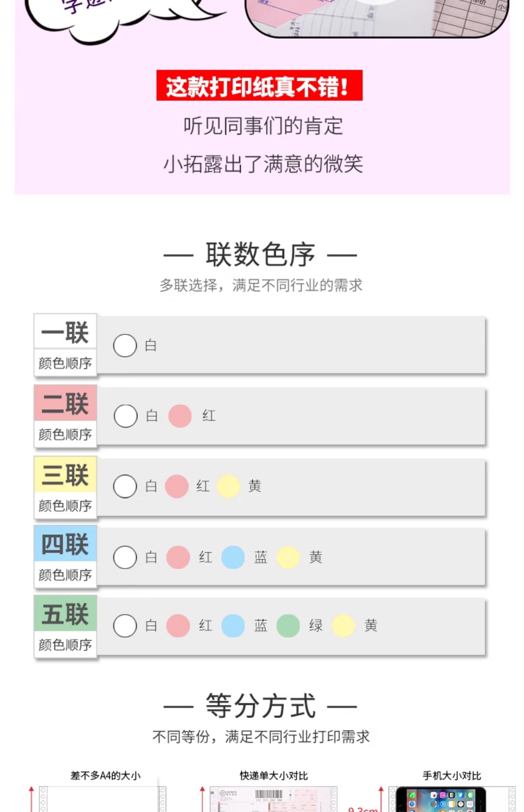Click the red banner 这款打印纸真不错!
The image size is (524, 812).
tap(259, 85)
